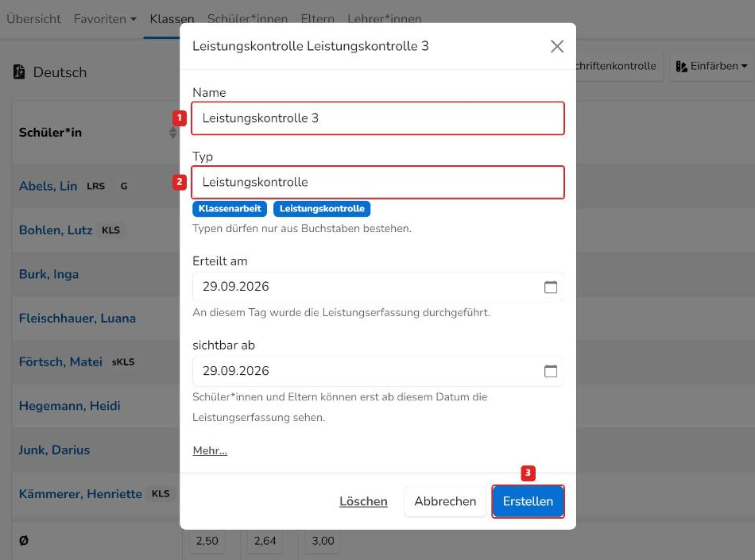Open the Favoriten dropdown menu
Viewport: 755px width, 560px height.
105,19
